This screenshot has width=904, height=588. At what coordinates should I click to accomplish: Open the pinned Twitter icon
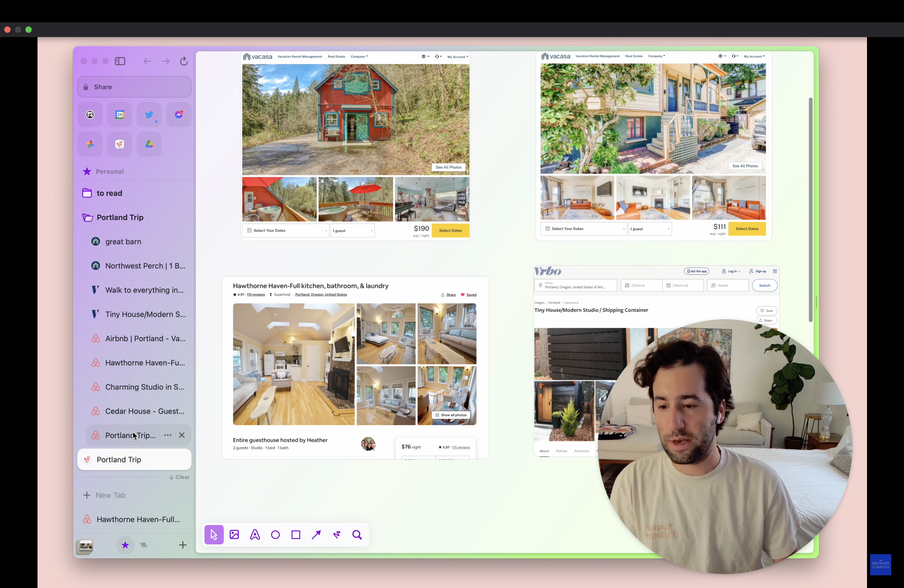pos(149,114)
